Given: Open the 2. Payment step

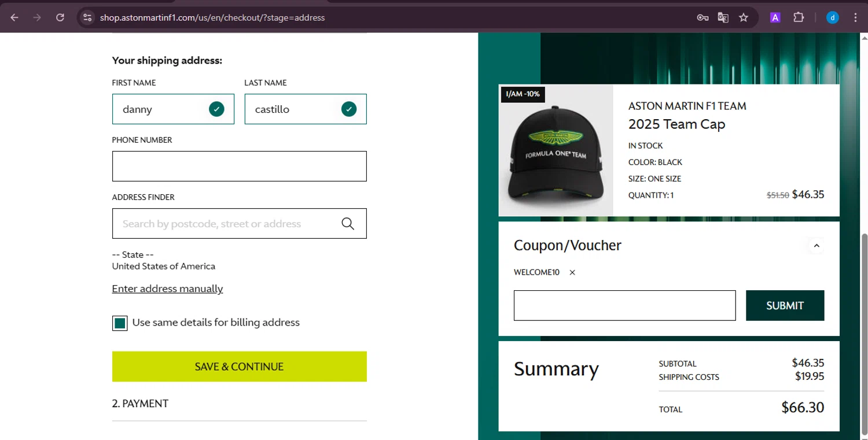Looking at the screenshot, I should (141, 404).
